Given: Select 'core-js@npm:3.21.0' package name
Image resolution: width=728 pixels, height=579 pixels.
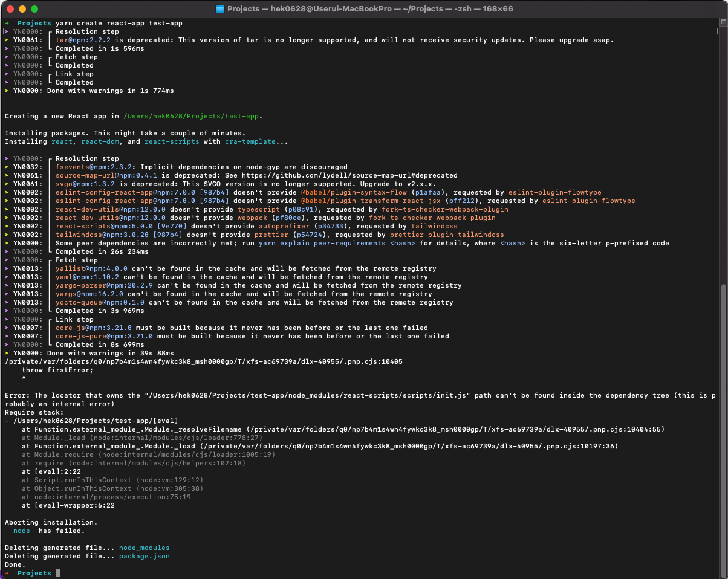Looking at the screenshot, I should pyautogui.click(x=94, y=328).
